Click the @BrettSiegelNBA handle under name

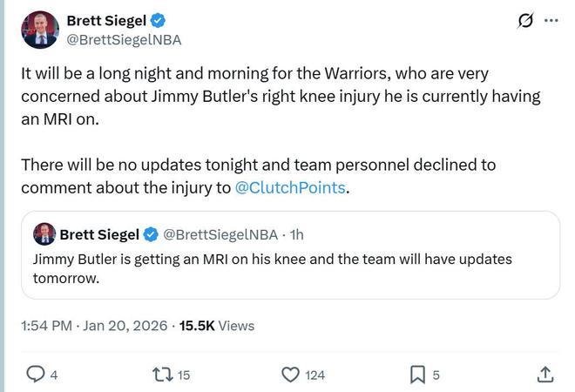[x=125, y=40]
